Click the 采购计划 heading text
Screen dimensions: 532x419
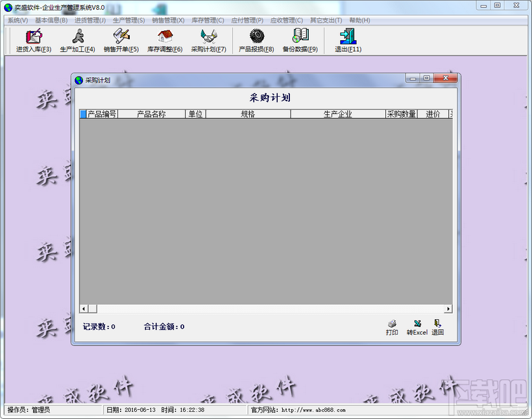pyautogui.click(x=270, y=98)
